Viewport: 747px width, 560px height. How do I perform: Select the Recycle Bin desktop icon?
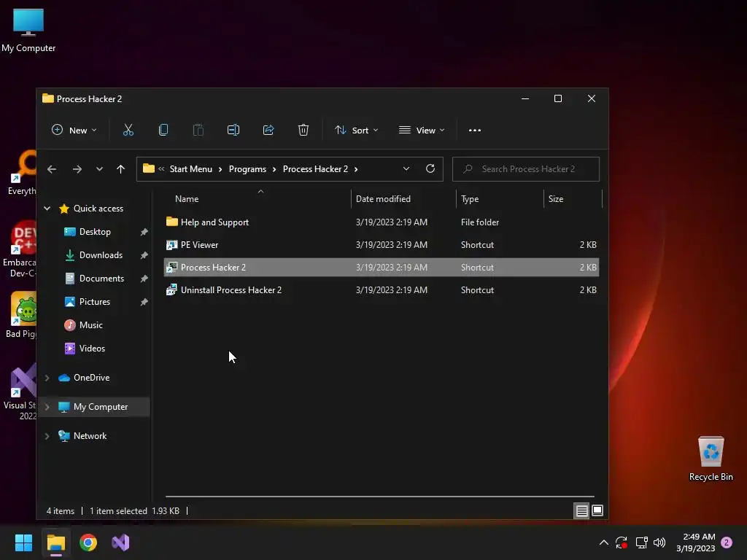(711, 458)
